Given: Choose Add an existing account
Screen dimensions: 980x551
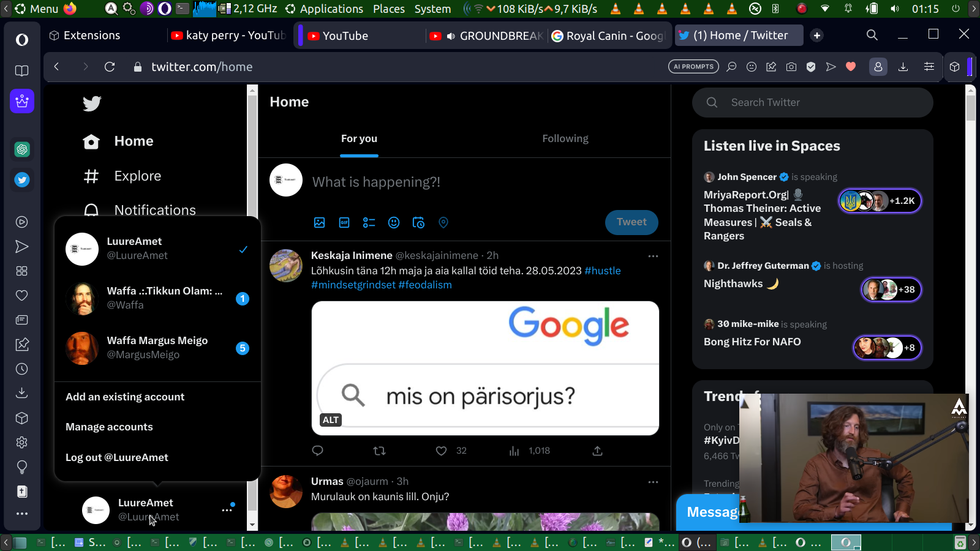Looking at the screenshot, I should coord(125,397).
